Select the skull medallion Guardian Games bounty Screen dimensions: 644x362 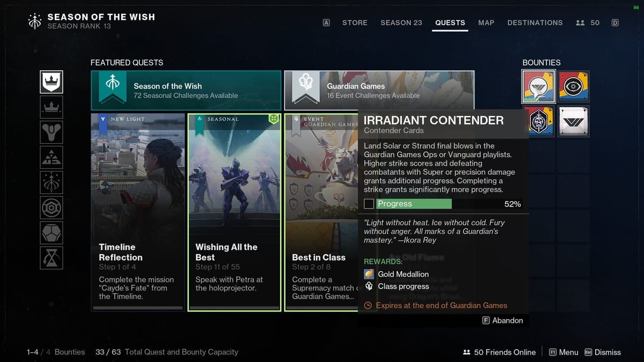[538, 121]
